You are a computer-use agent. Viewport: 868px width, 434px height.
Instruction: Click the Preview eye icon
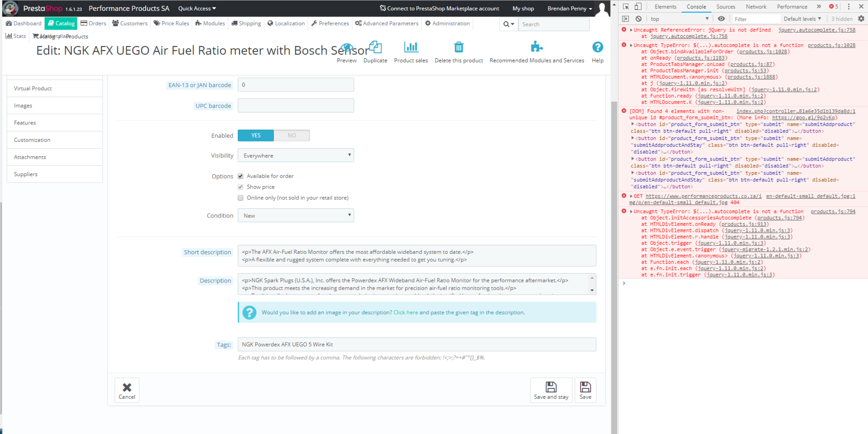347,47
